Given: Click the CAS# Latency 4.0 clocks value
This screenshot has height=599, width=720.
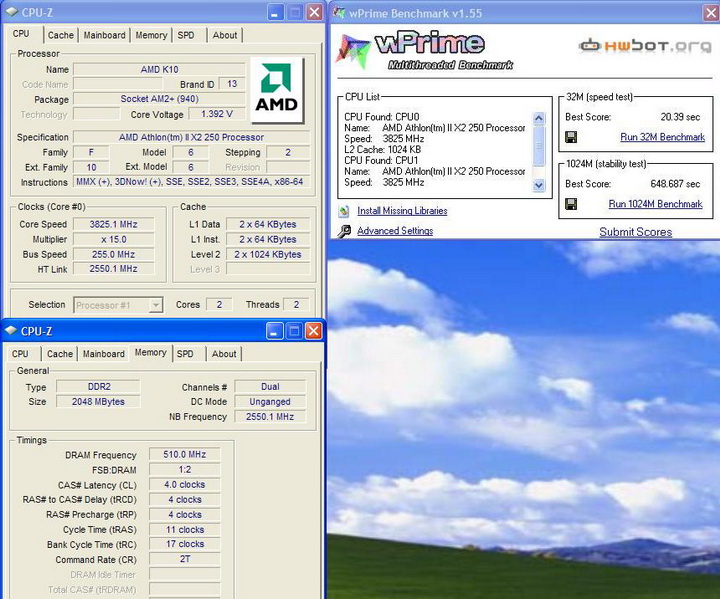Looking at the screenshot, I should [x=185, y=485].
